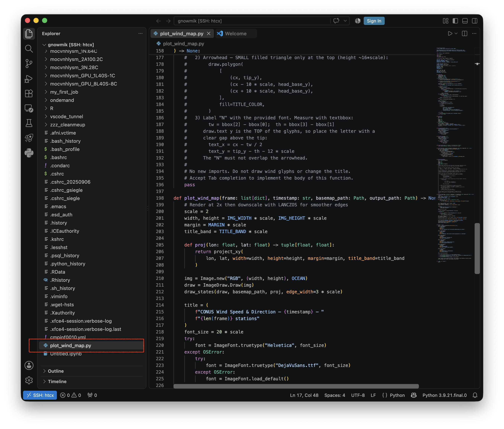Click the Copilot icon left of Sign In
Image resolution: width=504 pixels, height=429 pixels.
pos(358,21)
